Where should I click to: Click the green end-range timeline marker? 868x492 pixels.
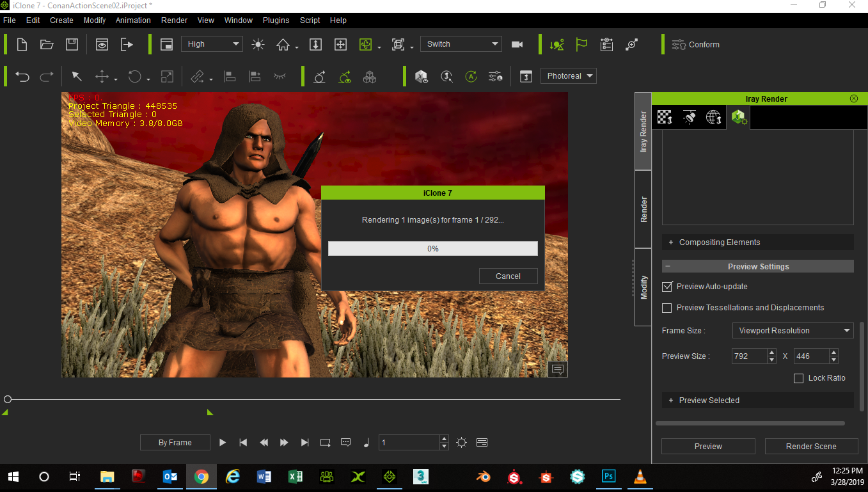[210, 413]
